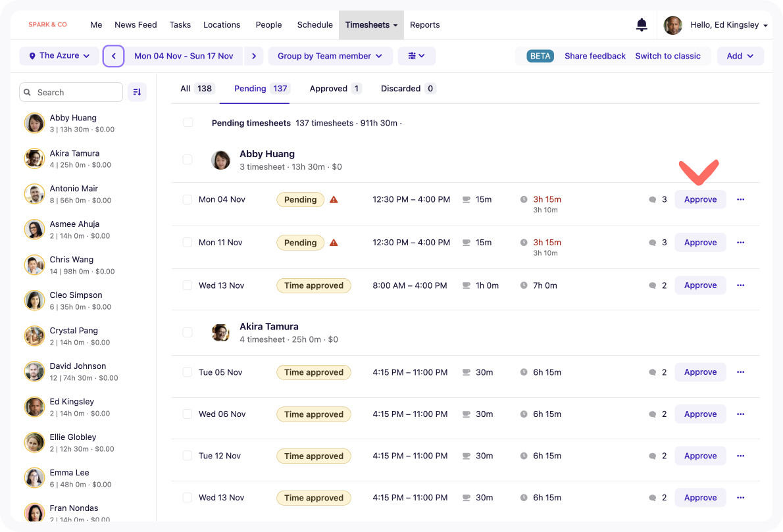Open the filter settings sliders icon
This screenshot has height=532, width=783.
click(417, 56)
